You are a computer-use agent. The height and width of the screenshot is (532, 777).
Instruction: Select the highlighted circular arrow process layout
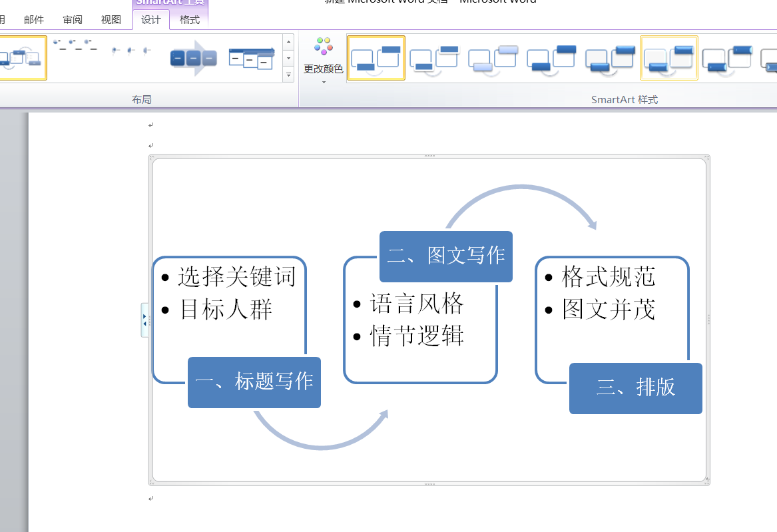tap(23, 58)
